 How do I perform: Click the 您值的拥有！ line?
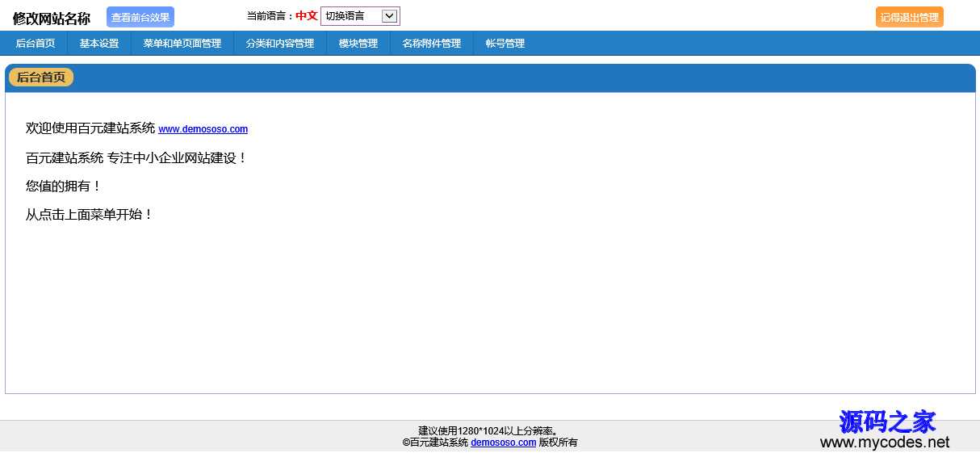coord(65,187)
